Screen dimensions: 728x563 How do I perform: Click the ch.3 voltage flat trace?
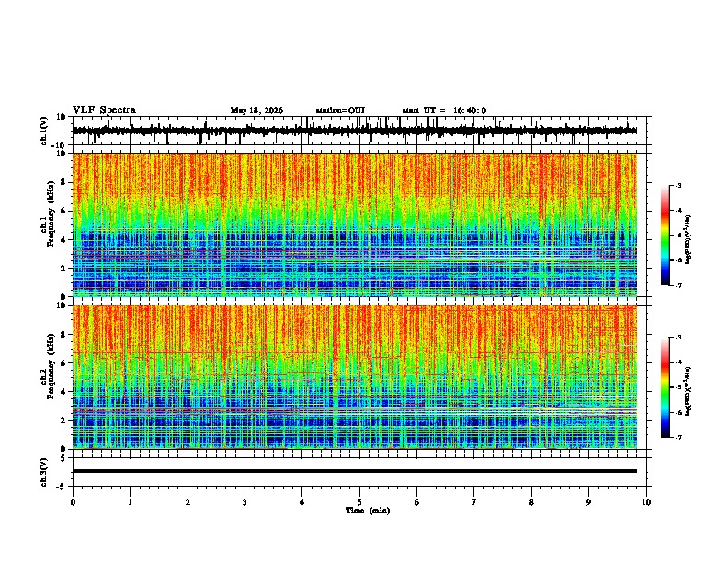[x=355, y=471]
